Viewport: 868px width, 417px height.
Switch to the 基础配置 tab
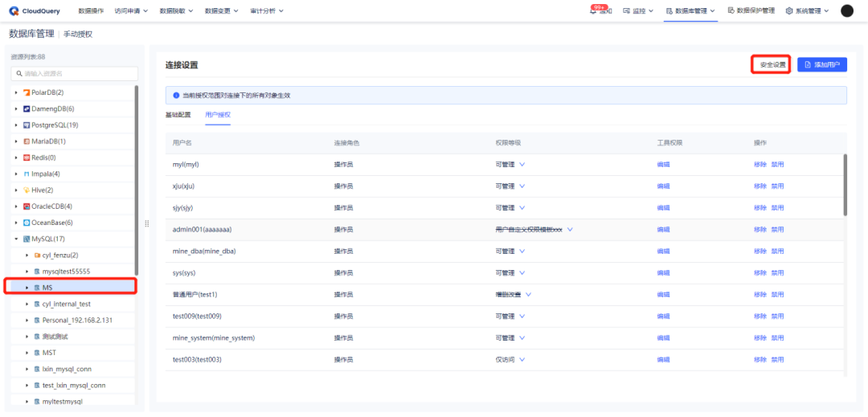178,115
